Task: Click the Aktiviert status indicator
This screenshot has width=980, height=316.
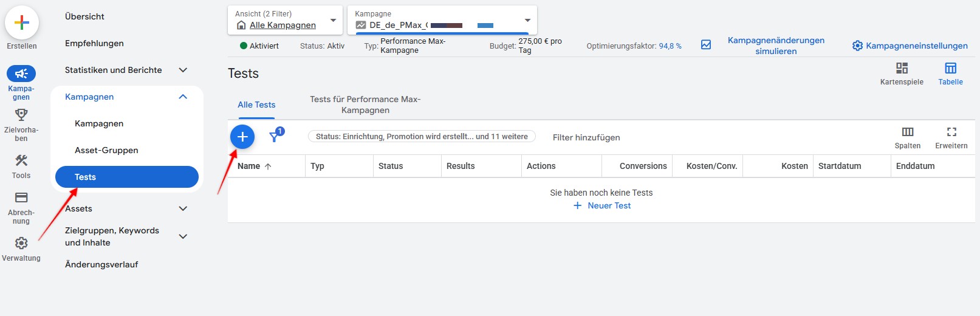Action: [259, 46]
